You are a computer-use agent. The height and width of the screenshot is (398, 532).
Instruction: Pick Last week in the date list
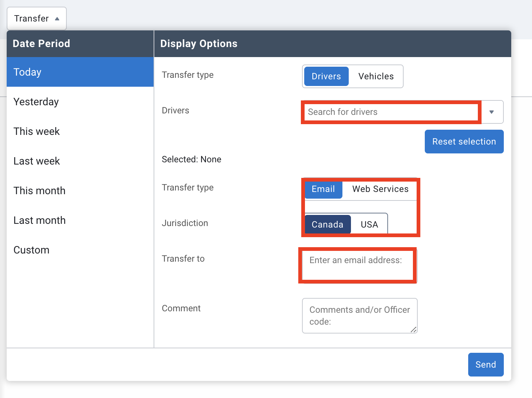pyautogui.click(x=36, y=161)
